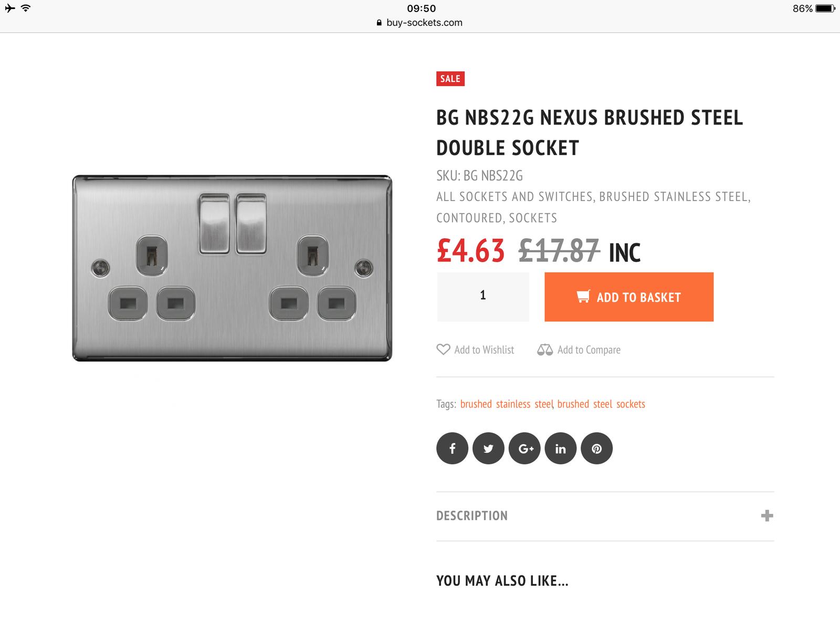The height and width of the screenshot is (630, 840).
Task: Share on LinkedIn icon
Action: click(x=561, y=448)
